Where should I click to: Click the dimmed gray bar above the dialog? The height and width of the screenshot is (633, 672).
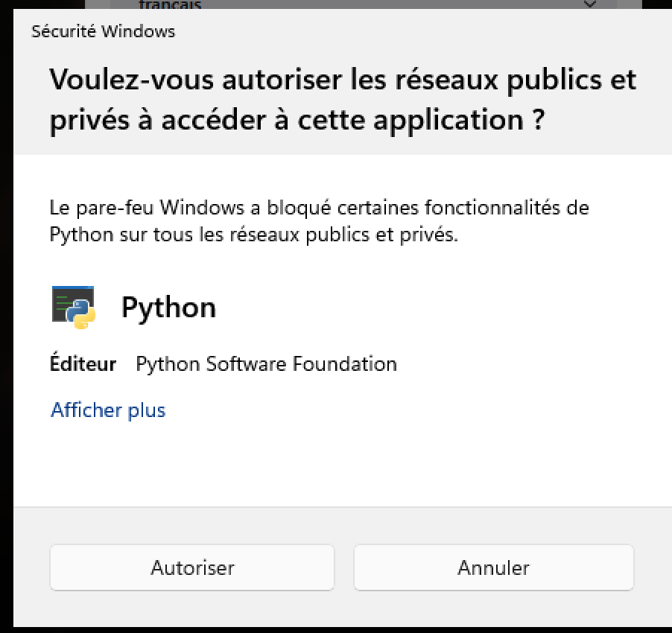pyautogui.click(x=363, y=4)
